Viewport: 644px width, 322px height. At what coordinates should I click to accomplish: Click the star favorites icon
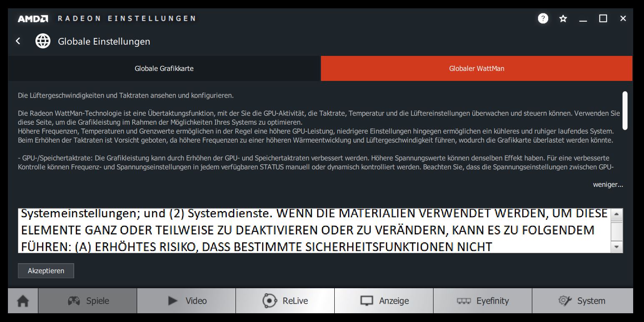(563, 19)
